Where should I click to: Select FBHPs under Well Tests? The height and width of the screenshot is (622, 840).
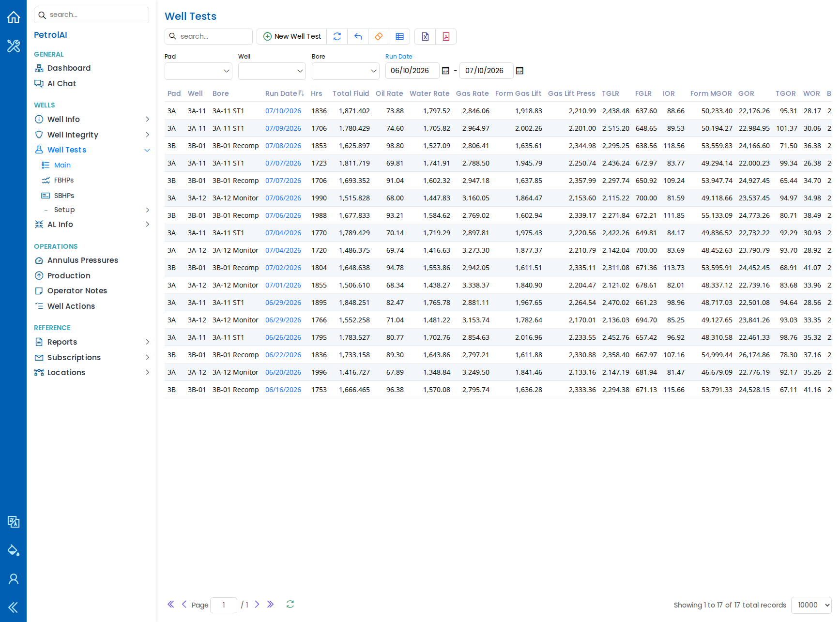(64, 181)
